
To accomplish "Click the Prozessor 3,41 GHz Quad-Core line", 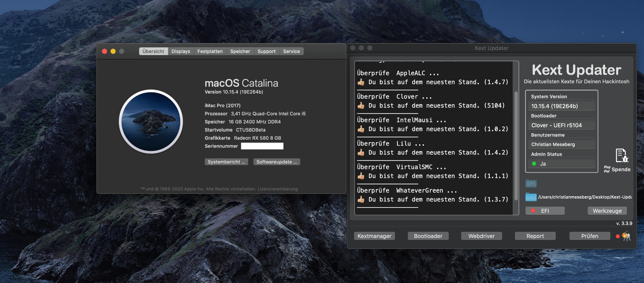I will tap(255, 114).
